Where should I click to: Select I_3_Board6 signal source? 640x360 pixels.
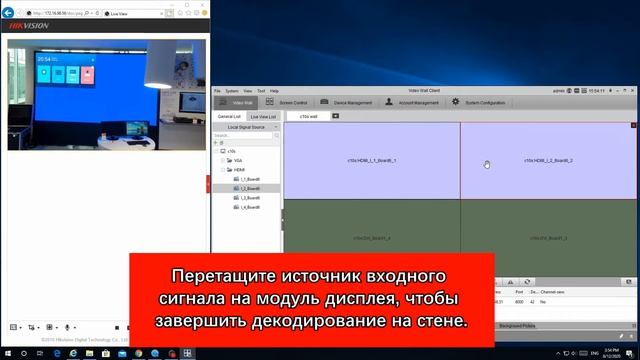click(247, 198)
